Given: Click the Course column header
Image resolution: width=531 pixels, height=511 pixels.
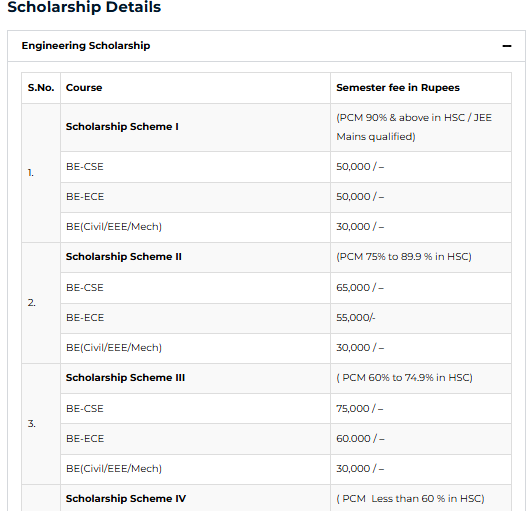Looking at the screenshot, I should (x=84, y=88).
